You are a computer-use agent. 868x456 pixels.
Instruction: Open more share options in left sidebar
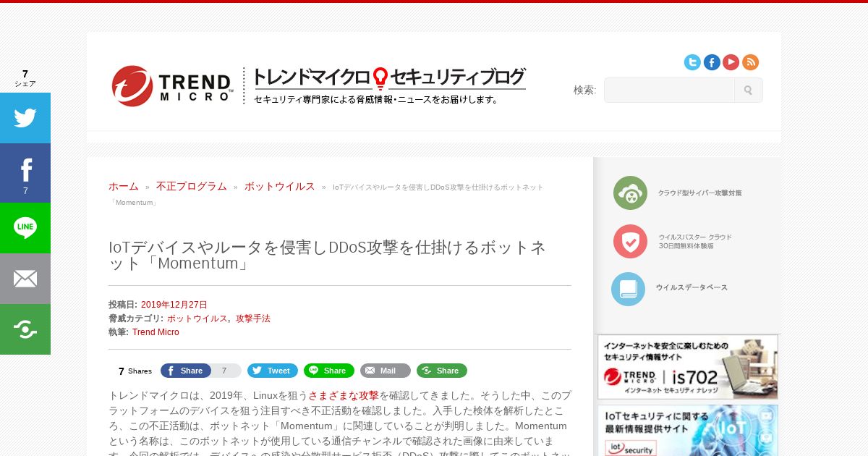[25, 329]
